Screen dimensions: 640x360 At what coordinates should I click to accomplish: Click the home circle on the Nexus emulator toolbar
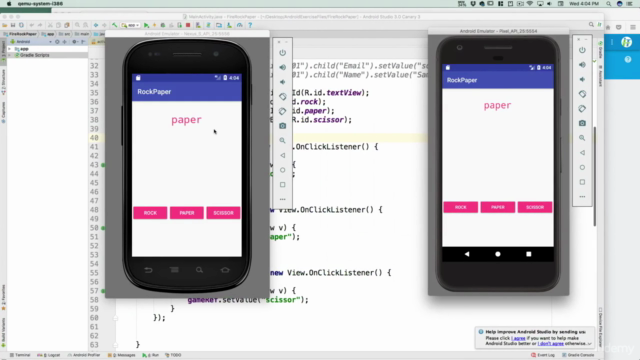click(x=282, y=170)
